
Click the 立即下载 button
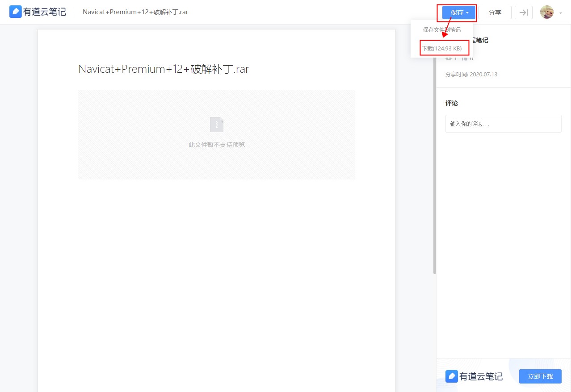click(x=540, y=376)
